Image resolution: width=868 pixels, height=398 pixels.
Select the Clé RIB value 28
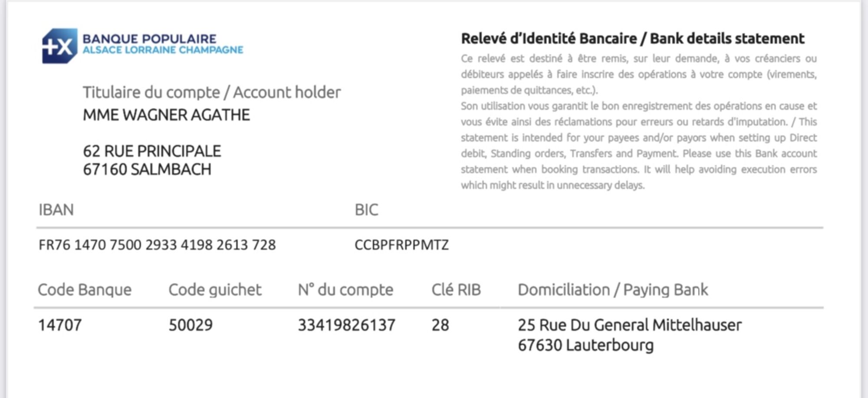(x=440, y=325)
